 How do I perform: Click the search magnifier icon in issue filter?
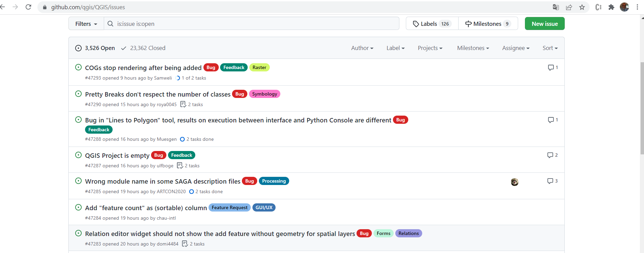tap(110, 23)
